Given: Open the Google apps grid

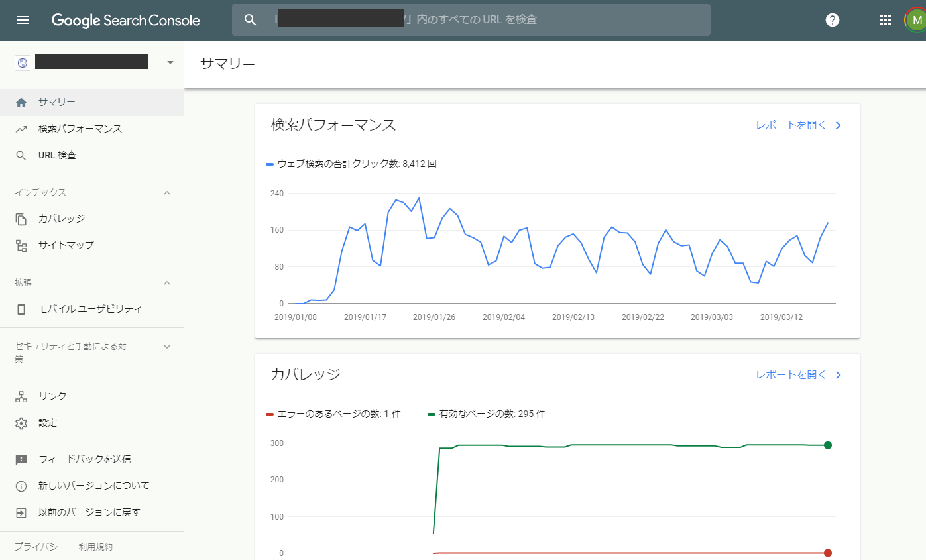Looking at the screenshot, I should pyautogui.click(x=886, y=20).
